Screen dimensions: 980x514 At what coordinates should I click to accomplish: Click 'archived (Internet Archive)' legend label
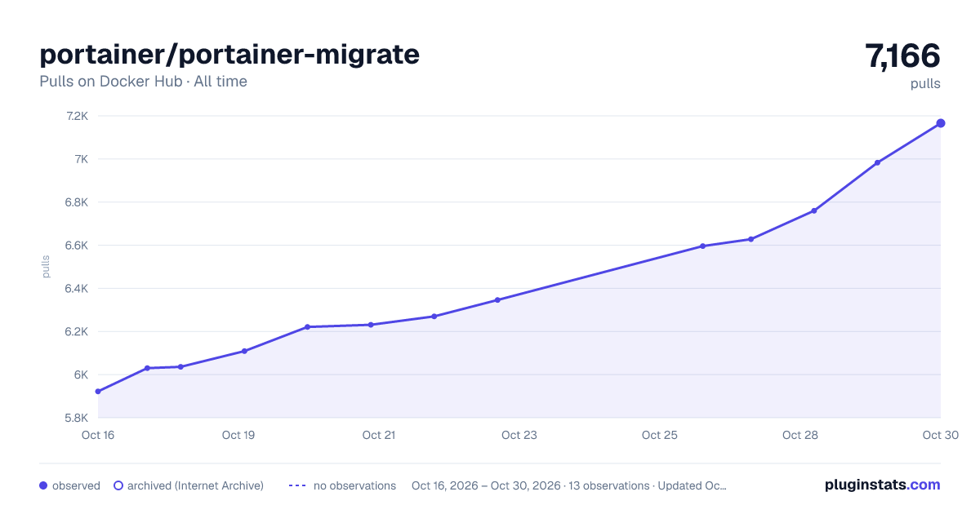pos(195,485)
